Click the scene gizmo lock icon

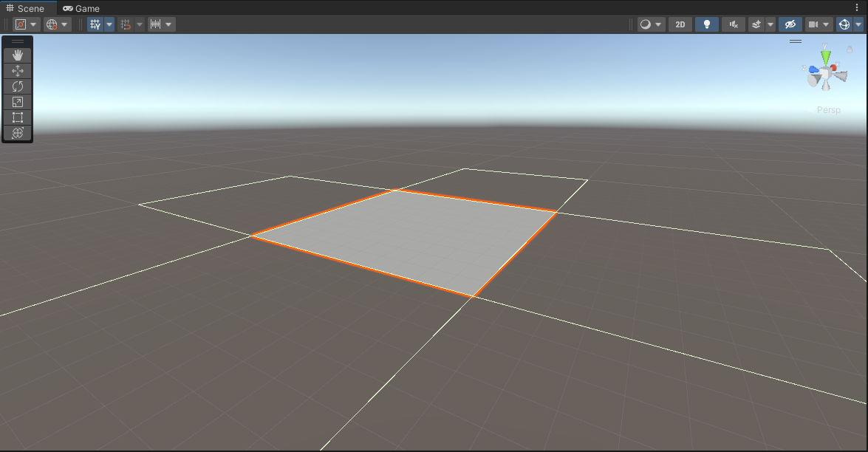click(x=850, y=50)
